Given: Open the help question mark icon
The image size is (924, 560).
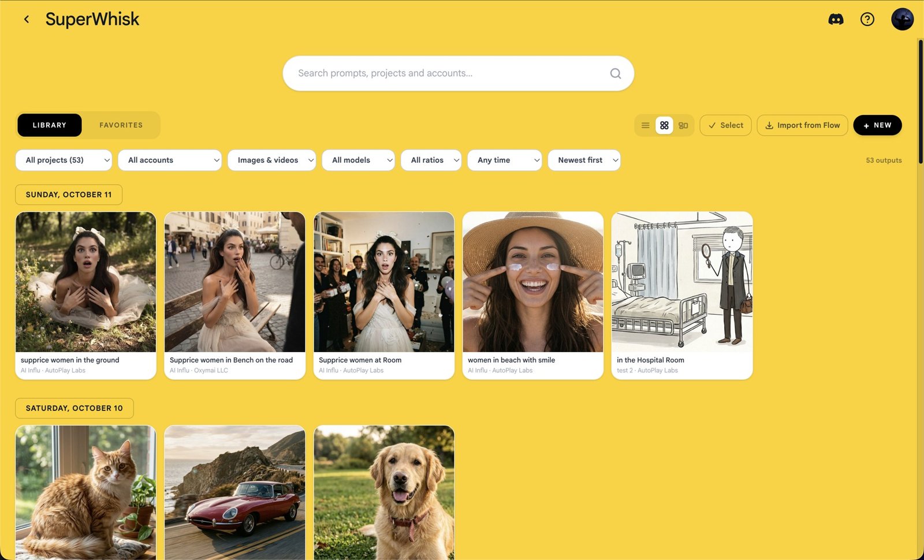Looking at the screenshot, I should tap(867, 19).
